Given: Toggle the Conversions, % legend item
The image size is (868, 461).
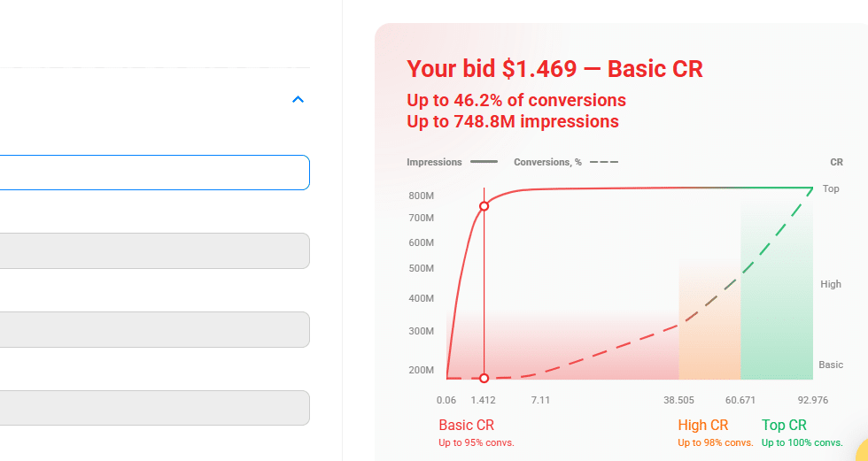Looking at the screenshot, I should pyautogui.click(x=565, y=162).
